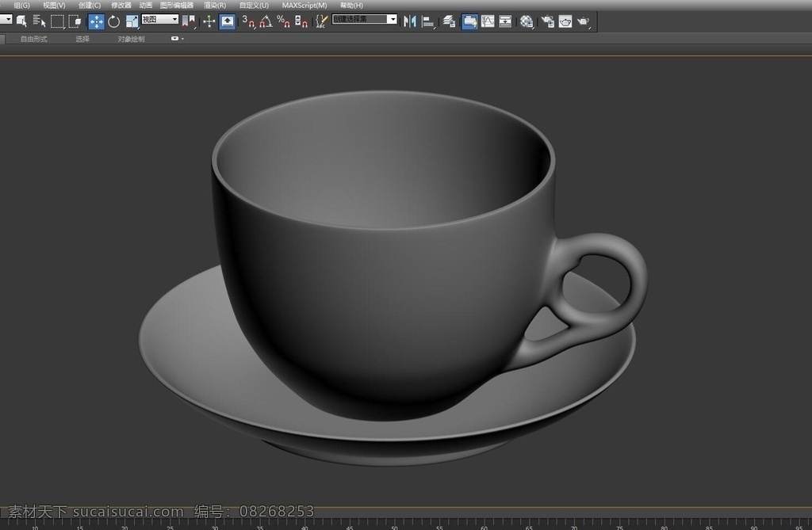Image resolution: width=812 pixels, height=530 pixels.
Task: Toggle 3D Snaps
Action: click(x=248, y=21)
